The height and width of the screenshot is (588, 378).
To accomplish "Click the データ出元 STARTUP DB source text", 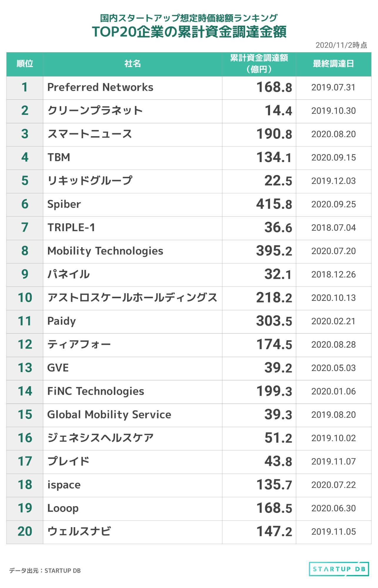I will 45,571.
